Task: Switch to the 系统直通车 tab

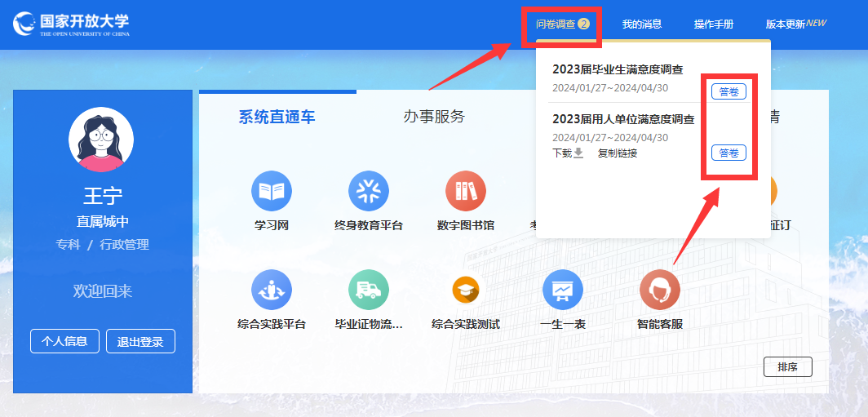Action: point(277,117)
